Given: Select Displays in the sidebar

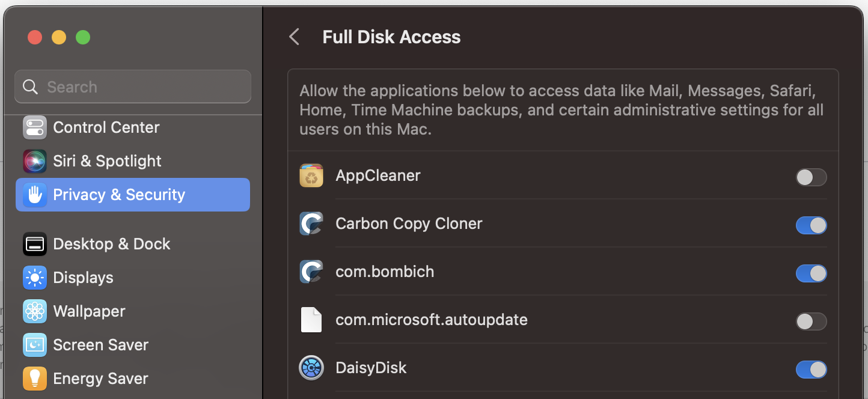Looking at the screenshot, I should (x=83, y=278).
